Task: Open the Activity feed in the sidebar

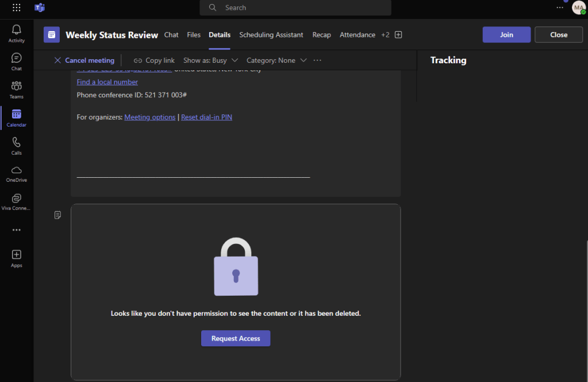Action: tap(16, 32)
